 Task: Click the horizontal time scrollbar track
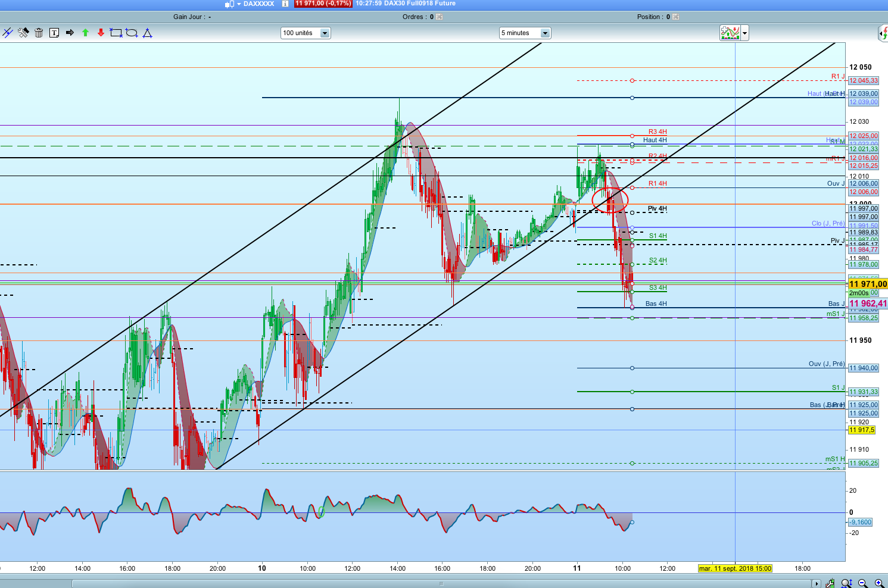441,583
